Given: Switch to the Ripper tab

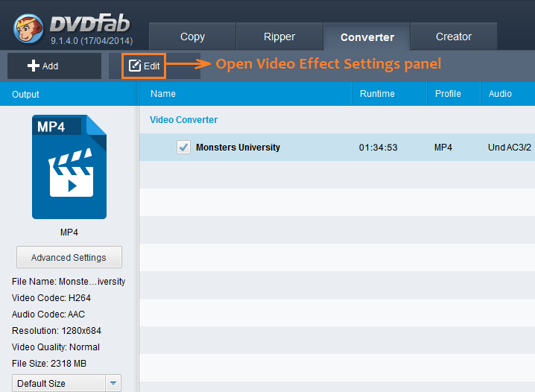Looking at the screenshot, I should coord(279,37).
